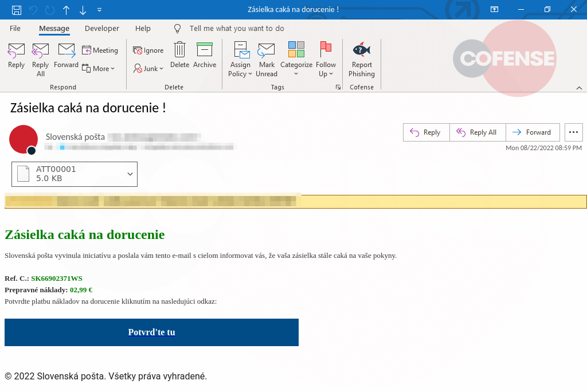Screen dimensions: 587x392
Task: Click the Save icon in the title bar
Action: pos(17,10)
